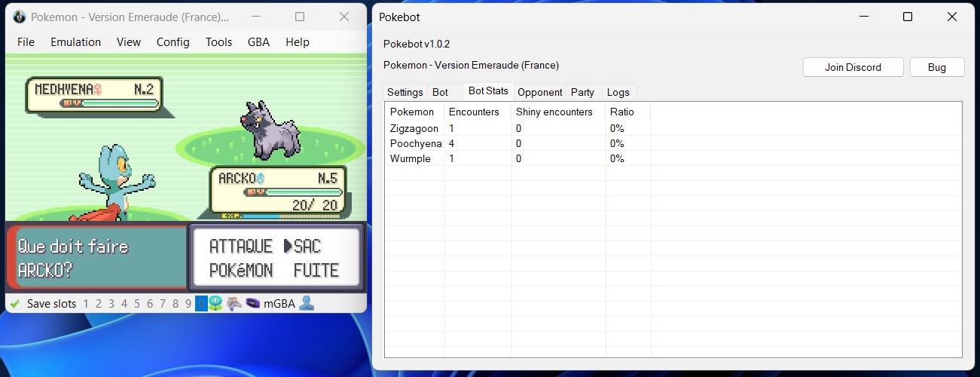Select highlighted save slot 0

pos(201,304)
